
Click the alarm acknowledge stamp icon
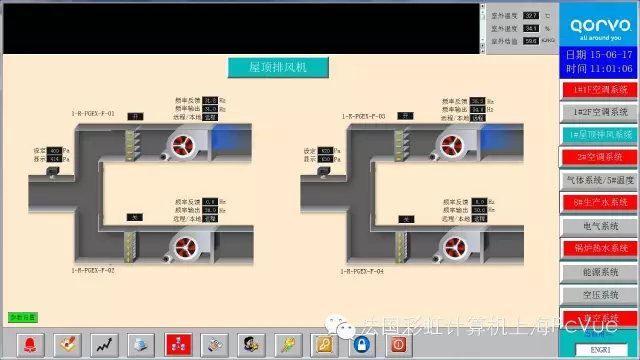point(67,345)
